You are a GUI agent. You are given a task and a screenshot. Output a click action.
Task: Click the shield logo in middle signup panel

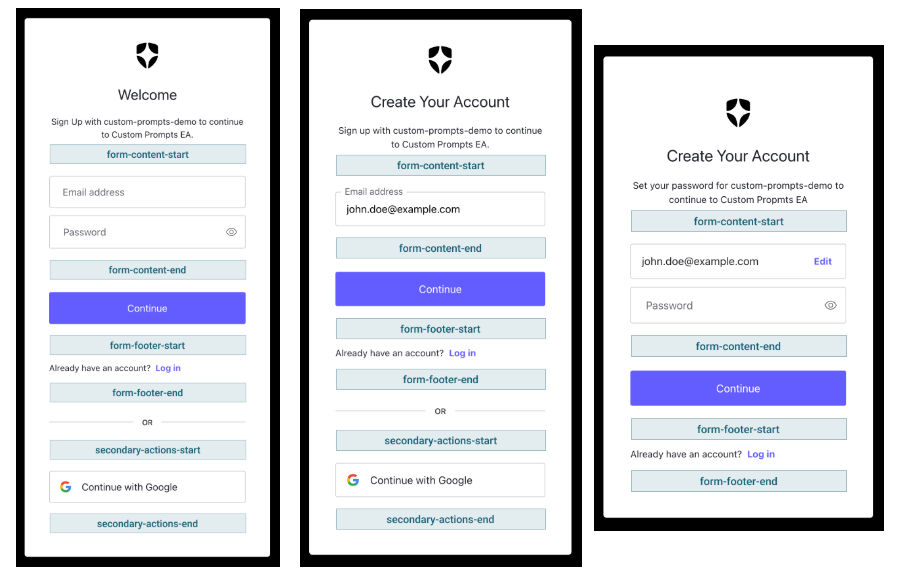[x=440, y=60]
